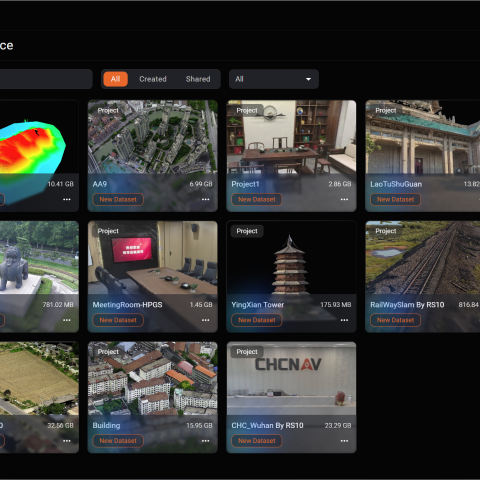This screenshot has width=480, height=480.
Task: Switch to Shared projects tab
Action: [x=198, y=79]
